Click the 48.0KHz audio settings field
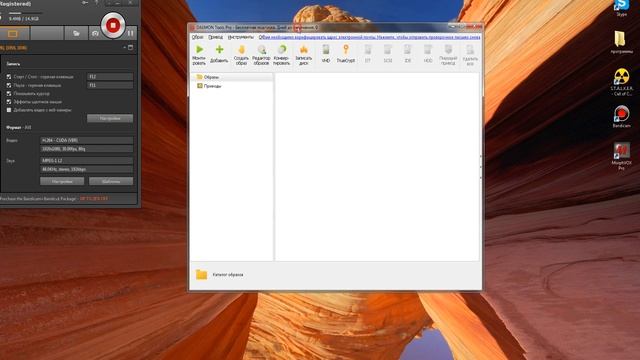Viewport: 640px width, 360px height. (x=86, y=169)
